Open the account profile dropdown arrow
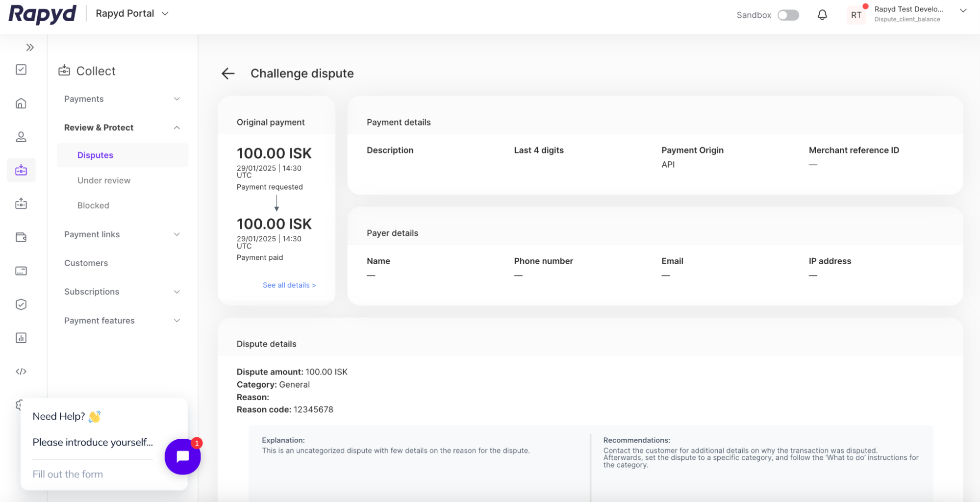 click(963, 11)
